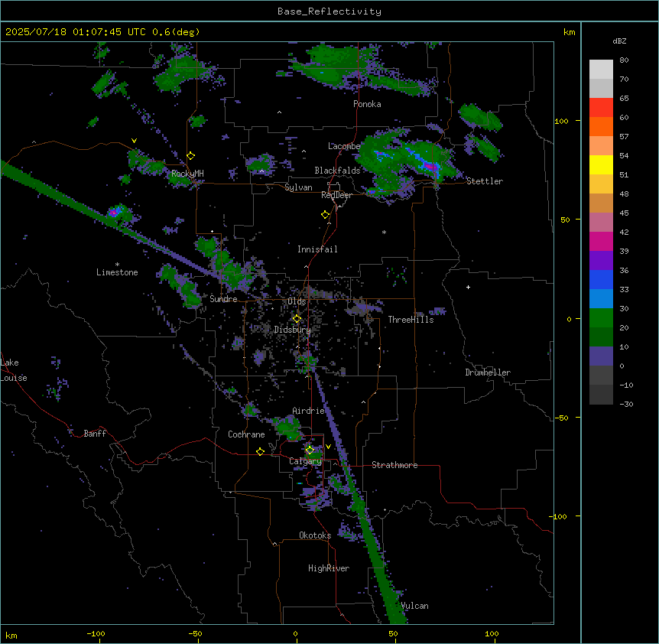
Task: Click the Limestone label
Action: 117,272
